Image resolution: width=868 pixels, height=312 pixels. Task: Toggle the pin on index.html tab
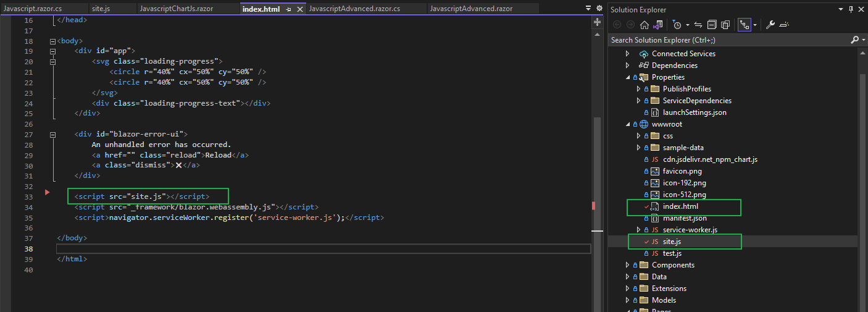coord(288,9)
